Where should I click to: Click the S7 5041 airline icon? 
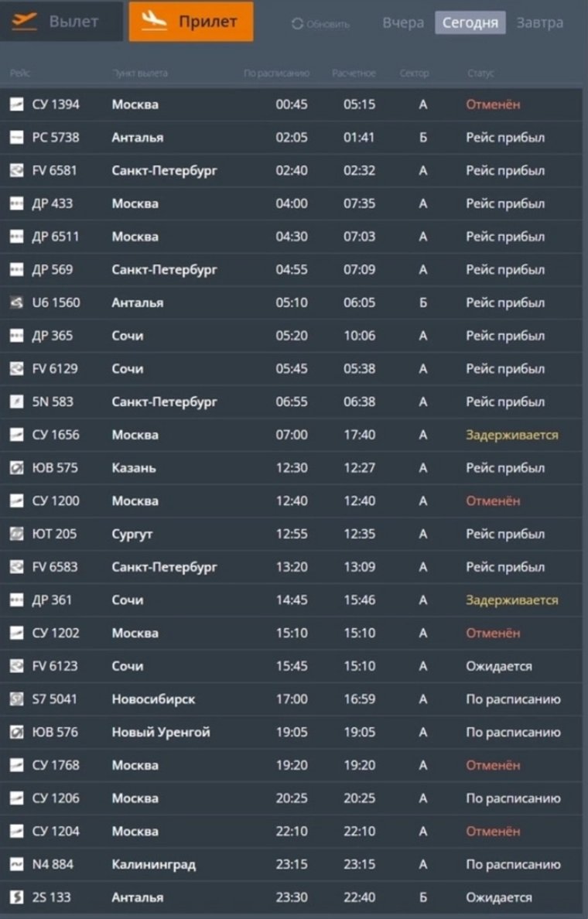(16, 699)
